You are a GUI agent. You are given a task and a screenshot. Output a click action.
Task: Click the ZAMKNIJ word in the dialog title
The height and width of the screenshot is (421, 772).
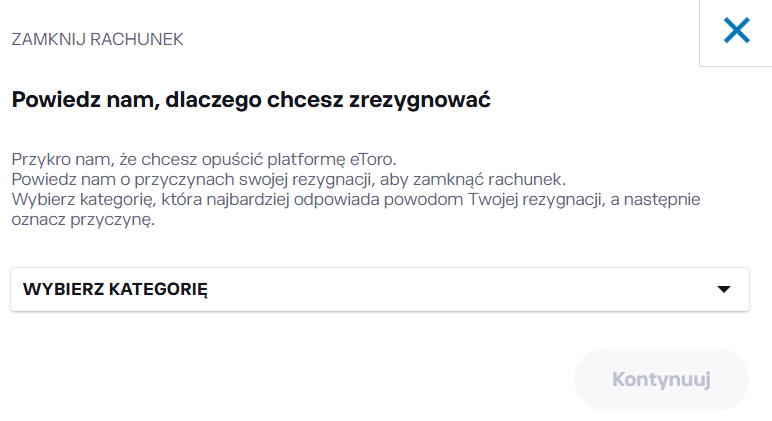click(47, 40)
